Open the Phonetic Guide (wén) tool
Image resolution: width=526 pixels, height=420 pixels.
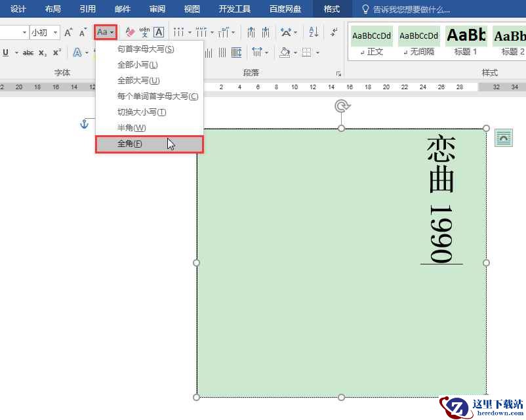(x=144, y=32)
